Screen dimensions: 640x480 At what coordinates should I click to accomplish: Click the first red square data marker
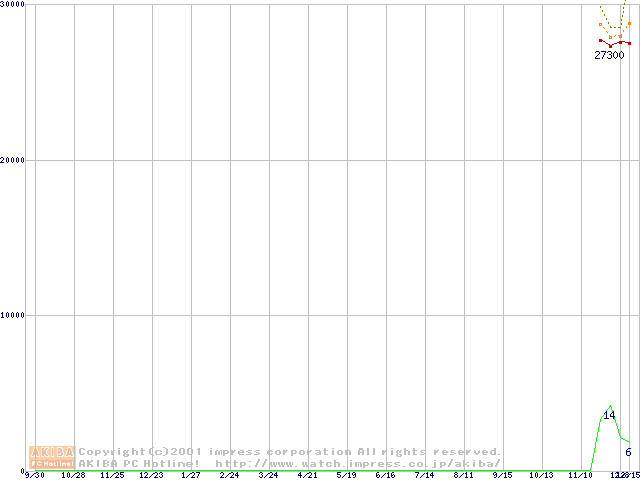pos(600,41)
